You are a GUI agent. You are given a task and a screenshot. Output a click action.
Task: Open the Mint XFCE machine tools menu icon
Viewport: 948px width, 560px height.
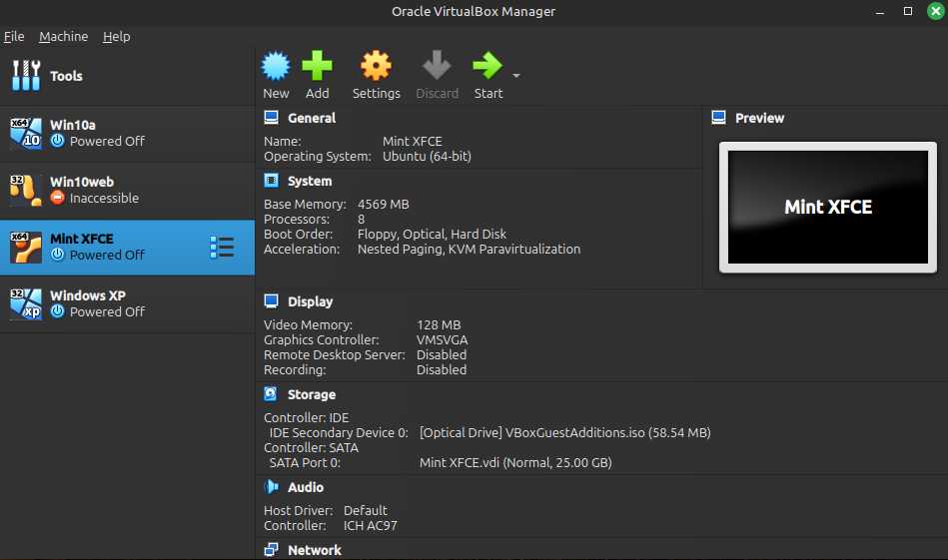tap(222, 248)
